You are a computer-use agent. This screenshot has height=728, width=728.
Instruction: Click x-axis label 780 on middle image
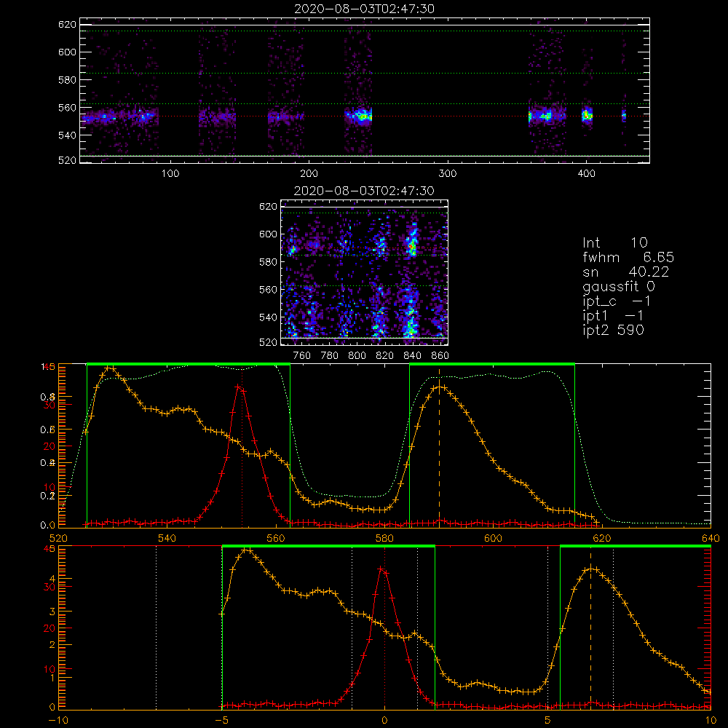tap(330, 356)
